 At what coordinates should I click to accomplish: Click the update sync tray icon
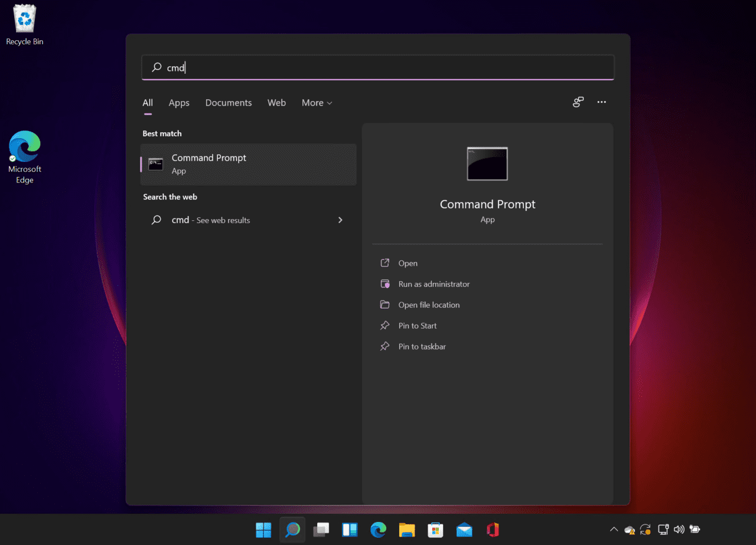tap(646, 530)
